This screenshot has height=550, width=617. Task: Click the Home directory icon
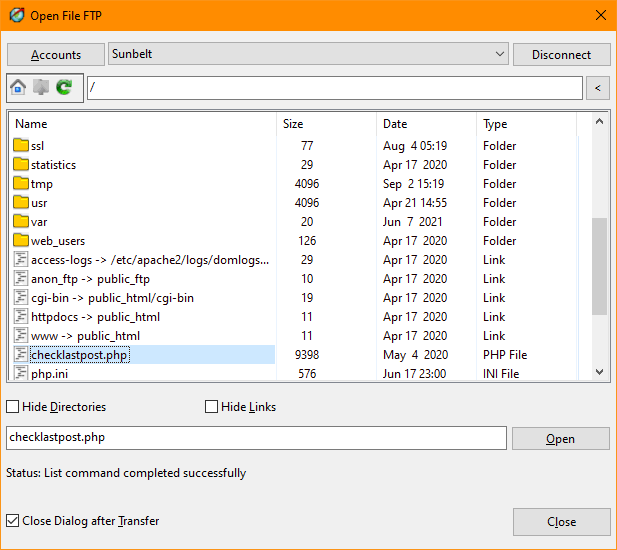click(x=18, y=87)
